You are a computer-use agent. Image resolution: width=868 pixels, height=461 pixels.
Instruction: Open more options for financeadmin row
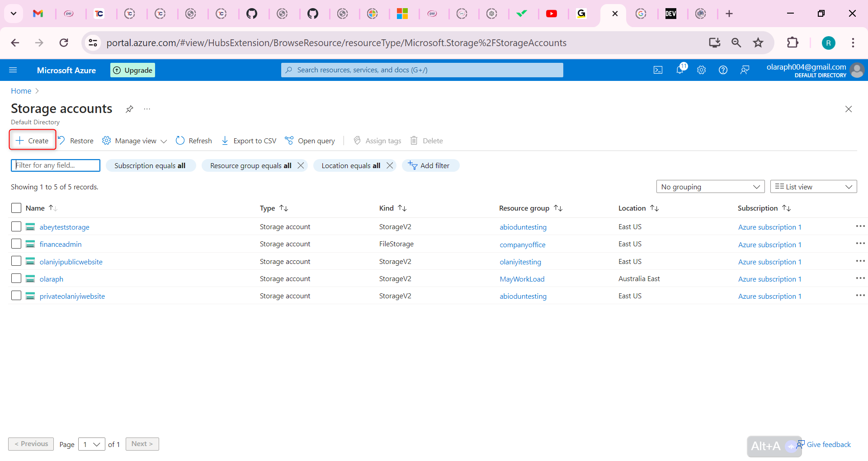[860, 244]
